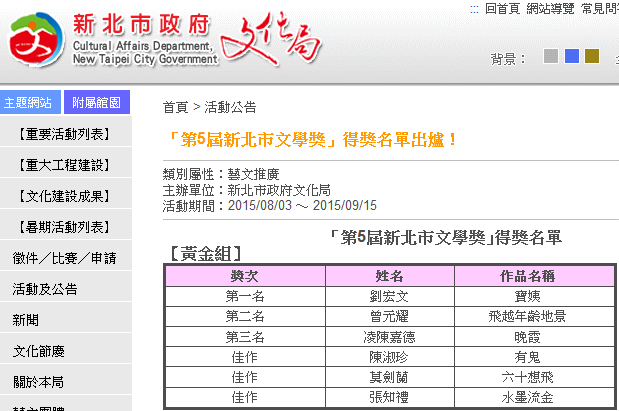This screenshot has height=411, width=619.
Task: Click the name 曾元耀 in the table
Action: click(x=389, y=316)
